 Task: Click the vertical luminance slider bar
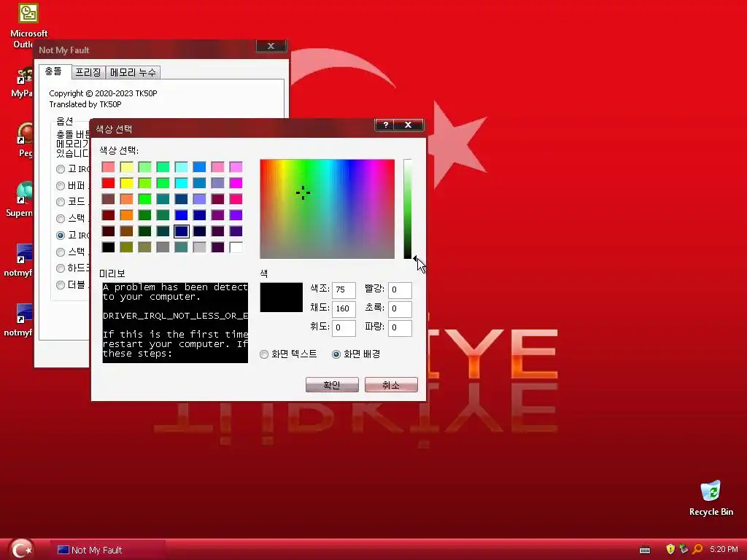407,209
